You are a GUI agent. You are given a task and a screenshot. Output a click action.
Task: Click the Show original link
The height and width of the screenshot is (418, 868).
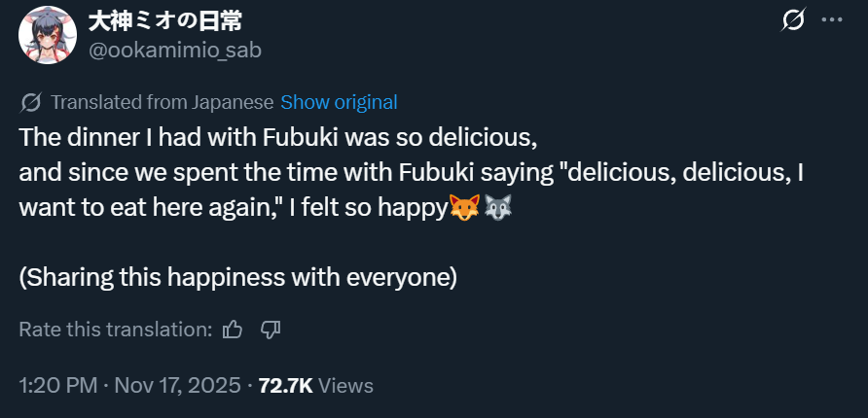(x=339, y=102)
